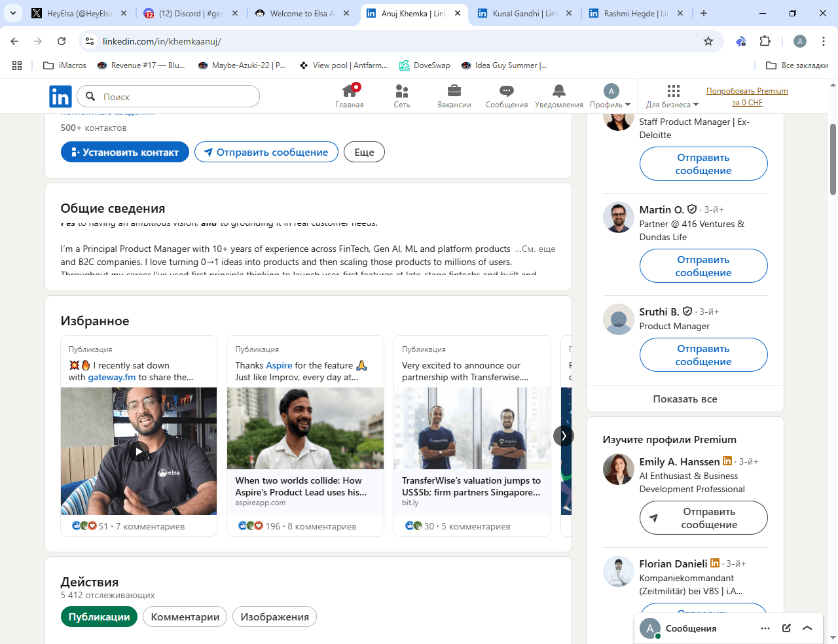Open gateway.fm link in featured post
This screenshot has height=644, width=838.
[x=112, y=377]
